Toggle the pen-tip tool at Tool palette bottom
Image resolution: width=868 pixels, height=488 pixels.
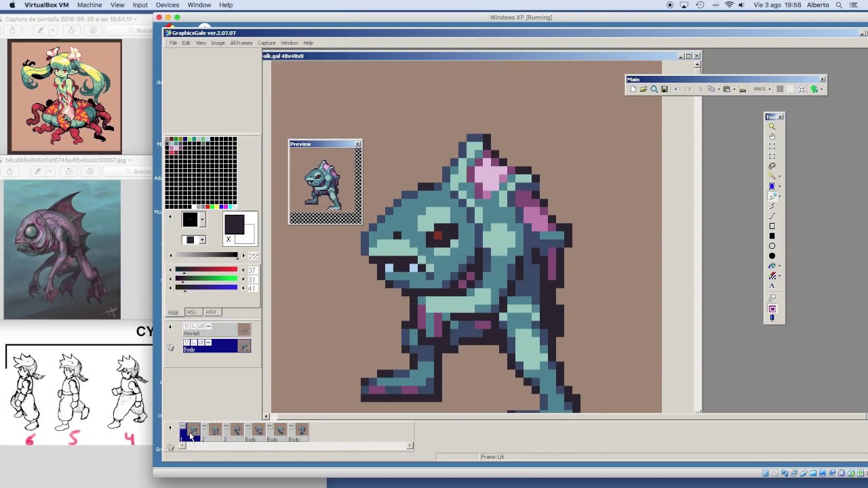tap(772, 318)
